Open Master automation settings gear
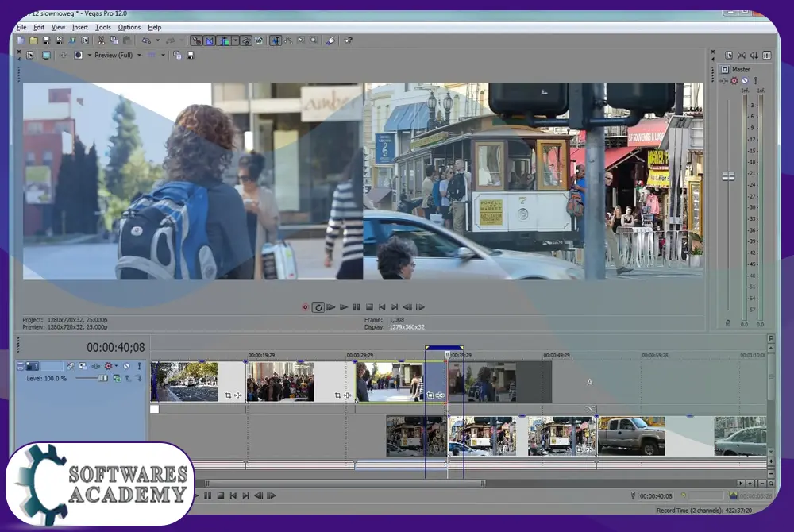 734,80
